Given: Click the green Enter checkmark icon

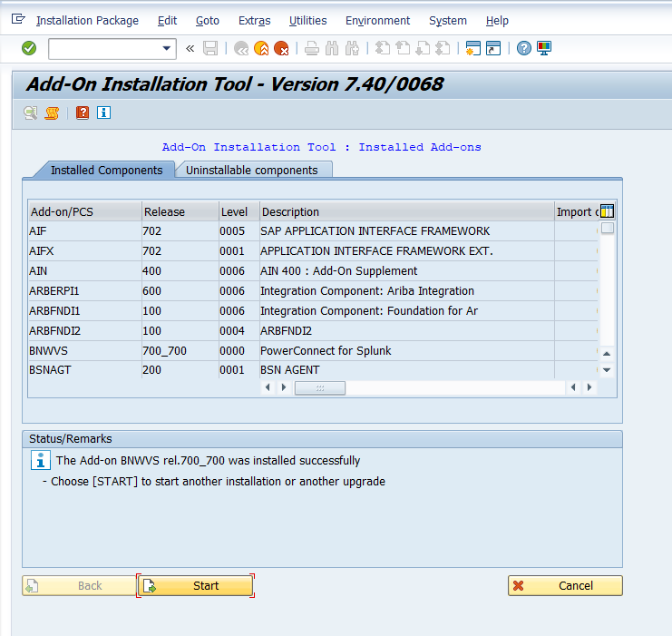Looking at the screenshot, I should pos(29,48).
